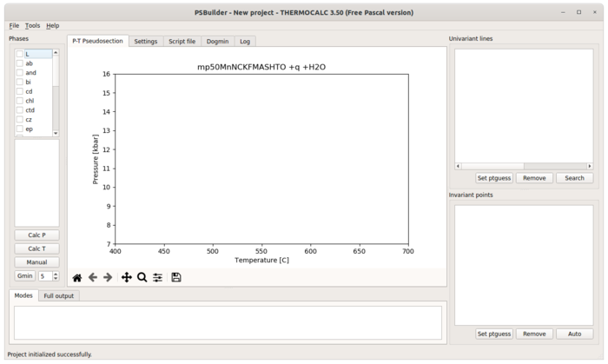The image size is (608, 364).
Task: Click Set ptguess under Invariant points
Action: click(494, 334)
